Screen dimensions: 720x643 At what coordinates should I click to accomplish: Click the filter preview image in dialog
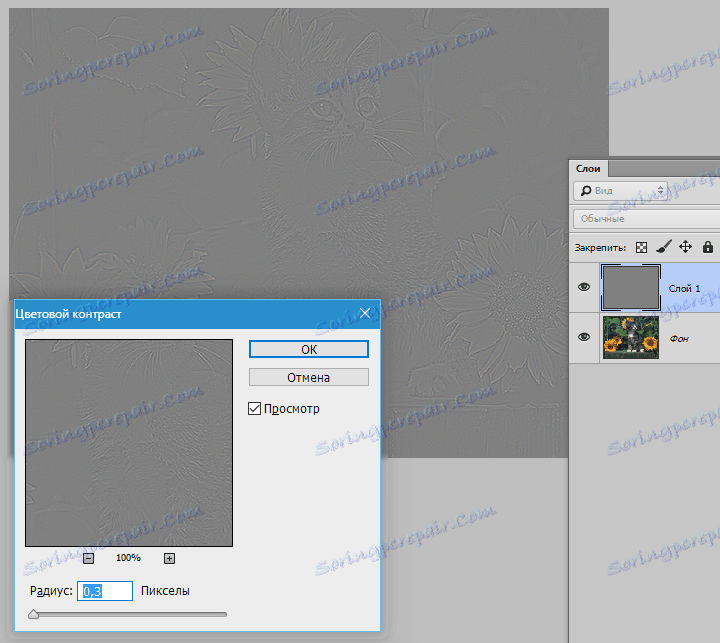[129, 443]
